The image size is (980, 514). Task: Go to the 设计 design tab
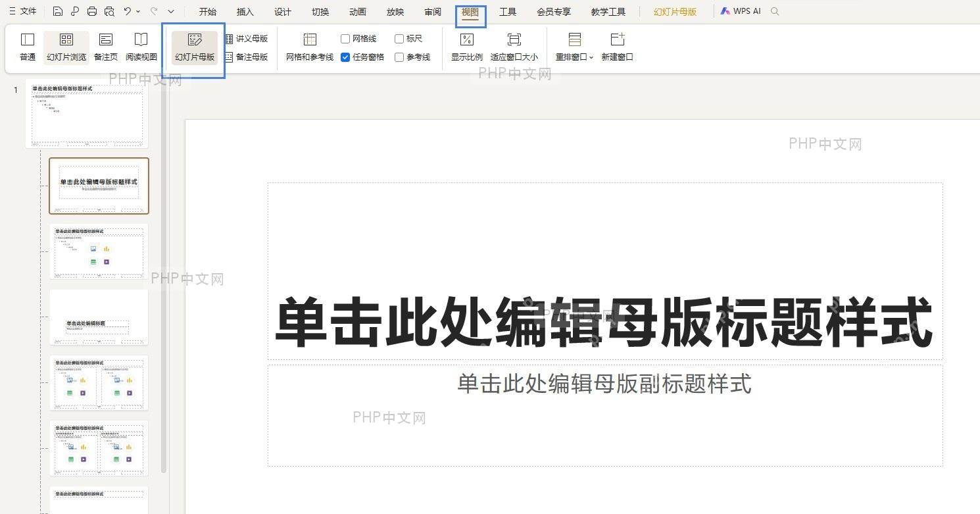(283, 12)
